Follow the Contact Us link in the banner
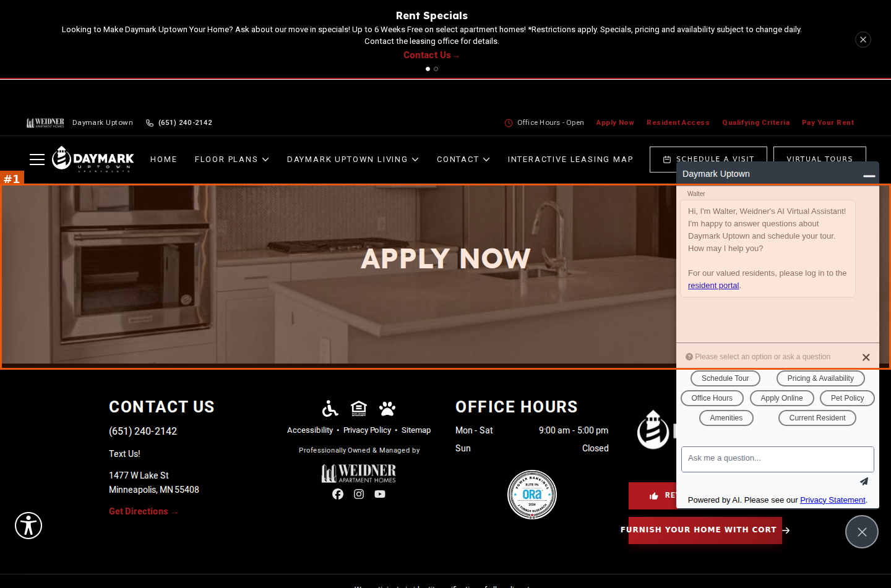 (x=431, y=55)
